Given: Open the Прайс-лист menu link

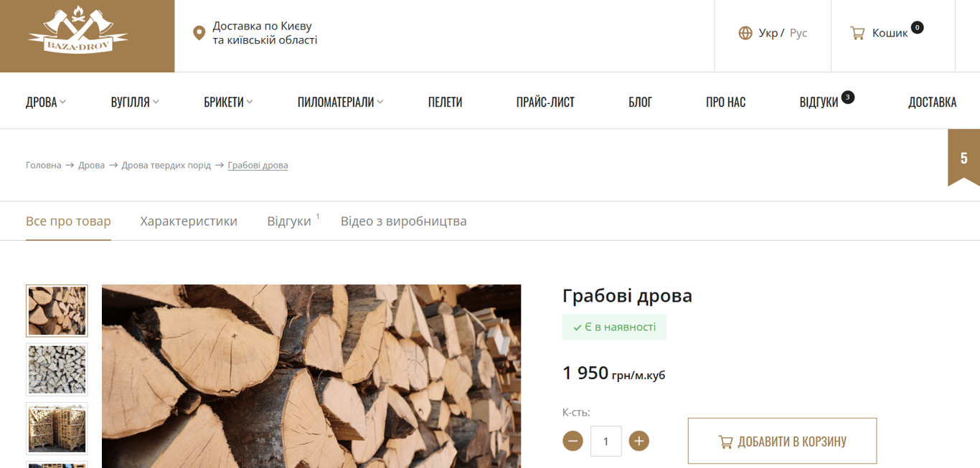Looking at the screenshot, I should (x=545, y=102).
